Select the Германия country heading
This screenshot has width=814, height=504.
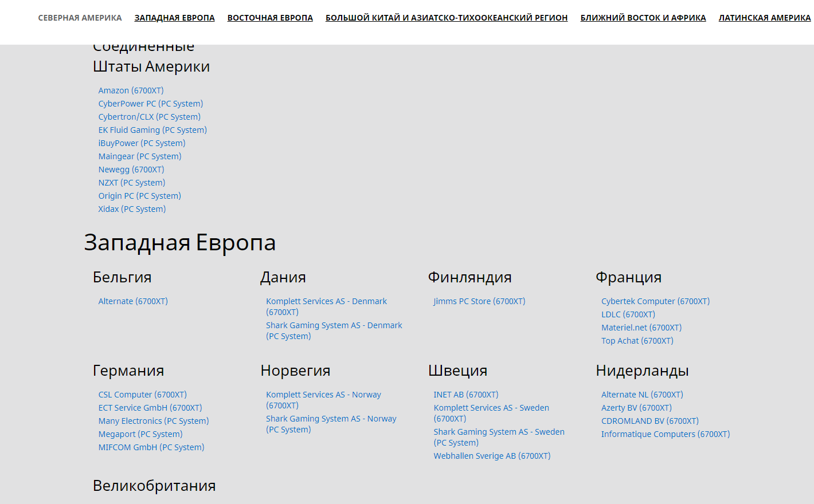128,371
